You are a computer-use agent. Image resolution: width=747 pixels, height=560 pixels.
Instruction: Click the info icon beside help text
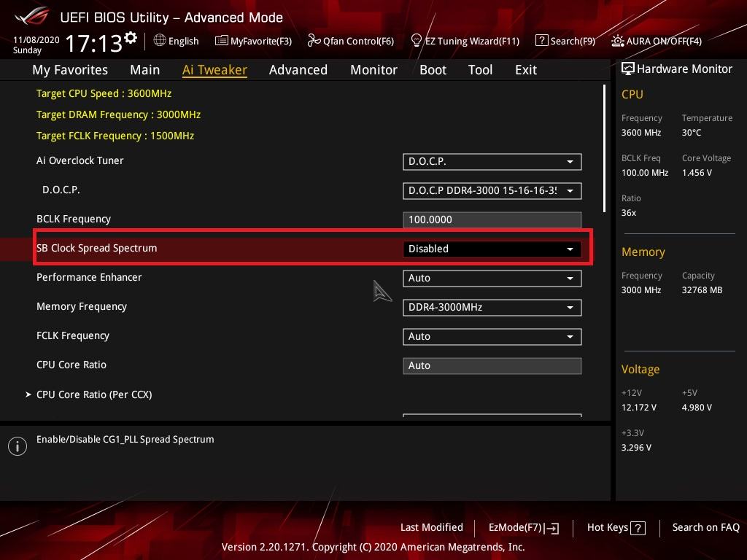tap(18, 446)
